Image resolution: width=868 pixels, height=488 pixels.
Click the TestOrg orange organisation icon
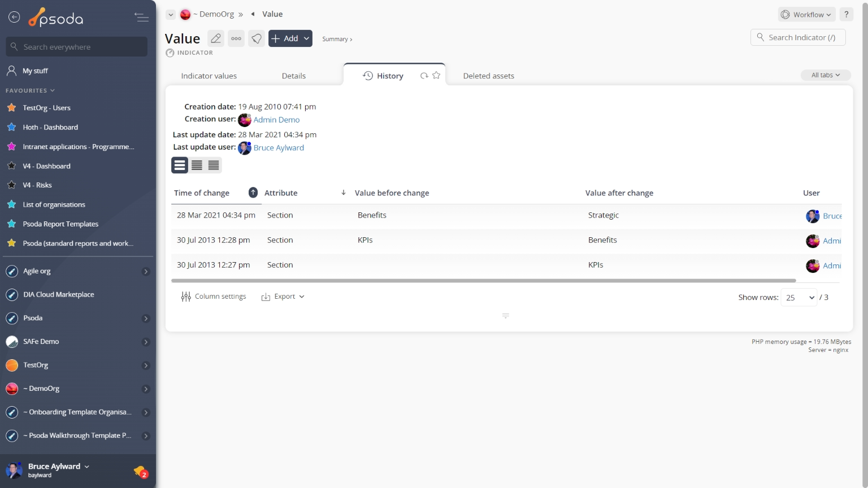click(x=12, y=365)
